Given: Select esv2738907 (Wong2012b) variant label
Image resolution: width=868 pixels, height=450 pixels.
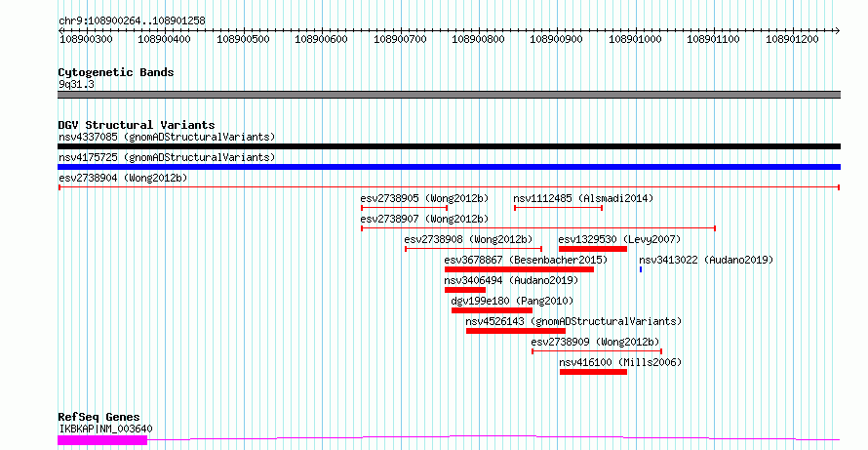Looking at the screenshot, I should point(424,219).
